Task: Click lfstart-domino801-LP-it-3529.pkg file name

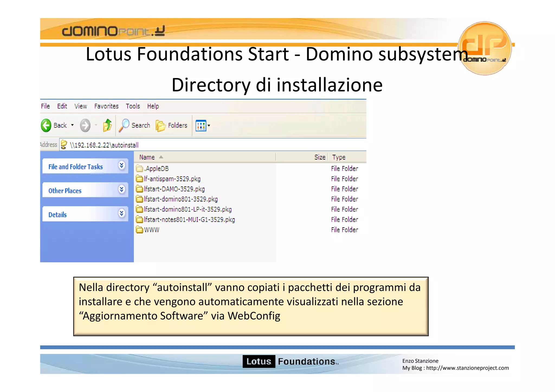Action: click(x=188, y=209)
